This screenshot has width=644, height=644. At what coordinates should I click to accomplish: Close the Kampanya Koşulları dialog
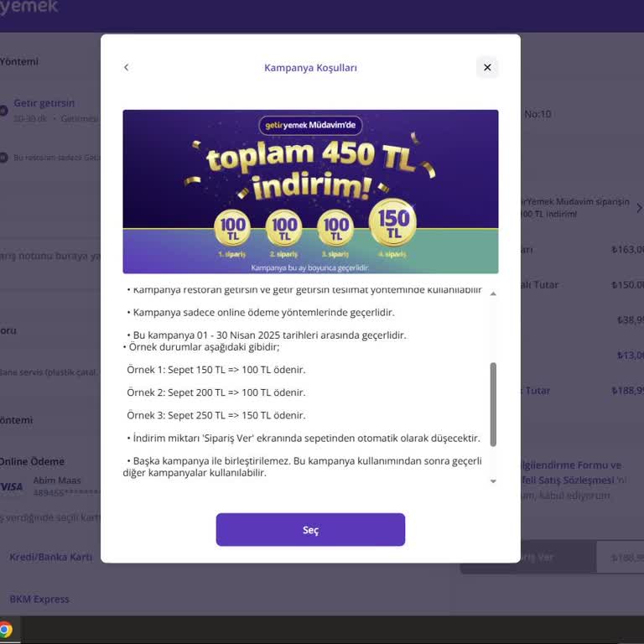click(x=487, y=67)
